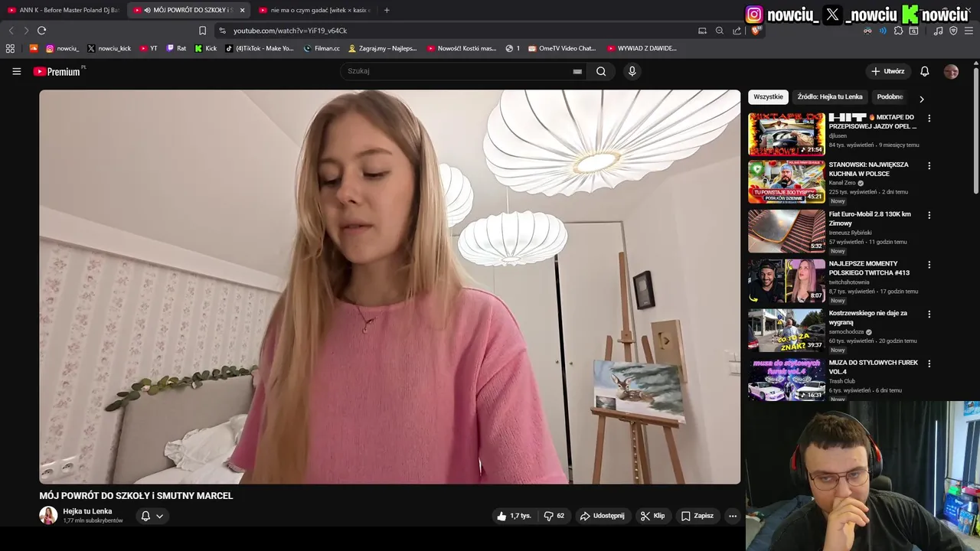This screenshot has height=551, width=980.
Task: Select the Podobne filter chip
Action: point(890,97)
